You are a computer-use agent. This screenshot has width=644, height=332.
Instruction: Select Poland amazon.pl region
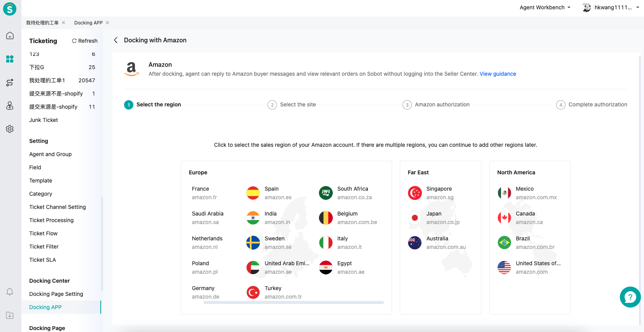(205, 268)
